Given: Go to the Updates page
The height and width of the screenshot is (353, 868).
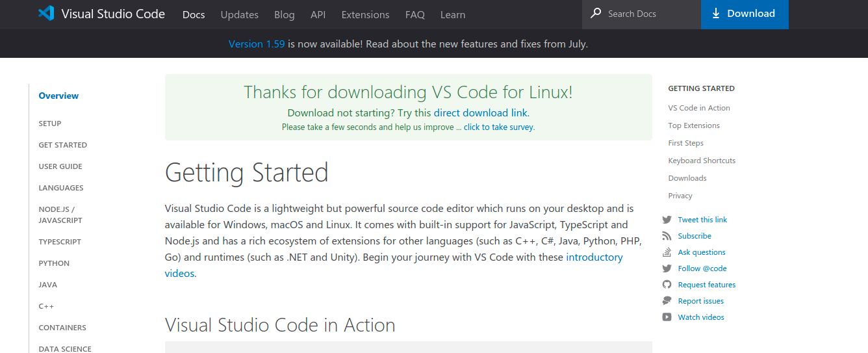Looking at the screenshot, I should coord(239,14).
